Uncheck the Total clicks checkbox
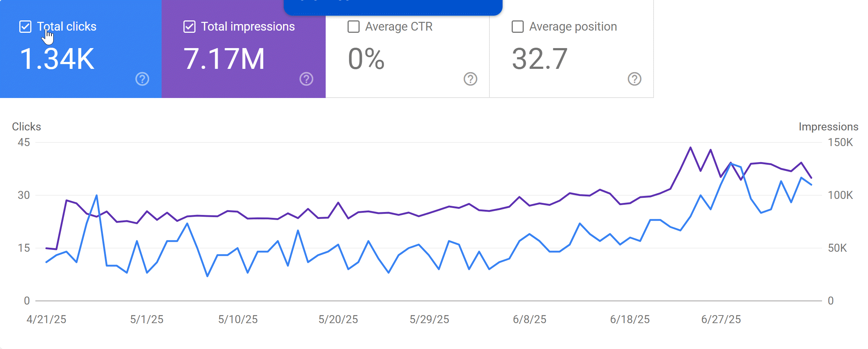Viewport: 868px width, 349px height. point(25,27)
